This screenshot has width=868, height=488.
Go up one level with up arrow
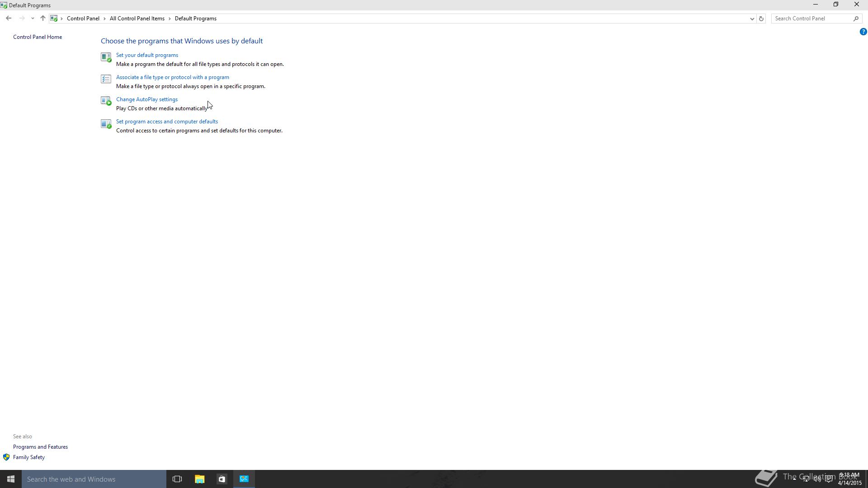tap(42, 19)
